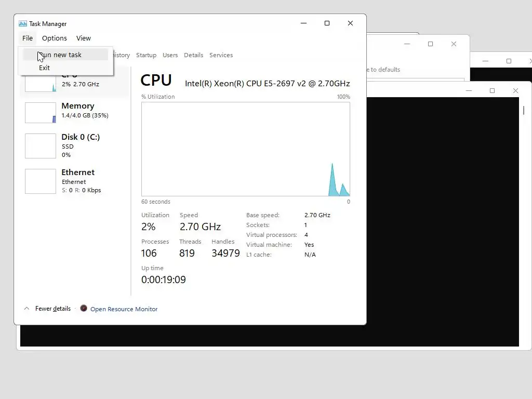Screen dimensions: 532x399
Task: Click the Up time value 0:00:19:09
Action: tap(164, 280)
